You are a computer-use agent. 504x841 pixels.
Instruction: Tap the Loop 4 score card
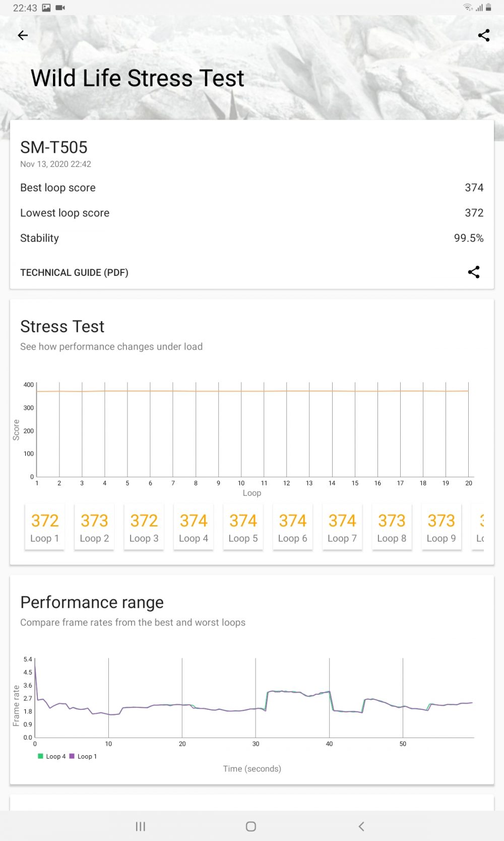pos(194,527)
